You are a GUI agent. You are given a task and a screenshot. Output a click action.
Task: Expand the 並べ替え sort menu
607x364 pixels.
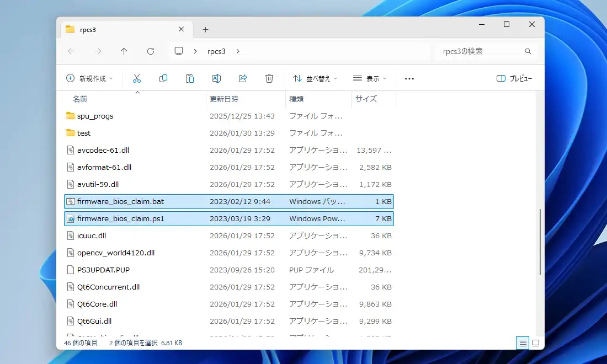coord(315,78)
